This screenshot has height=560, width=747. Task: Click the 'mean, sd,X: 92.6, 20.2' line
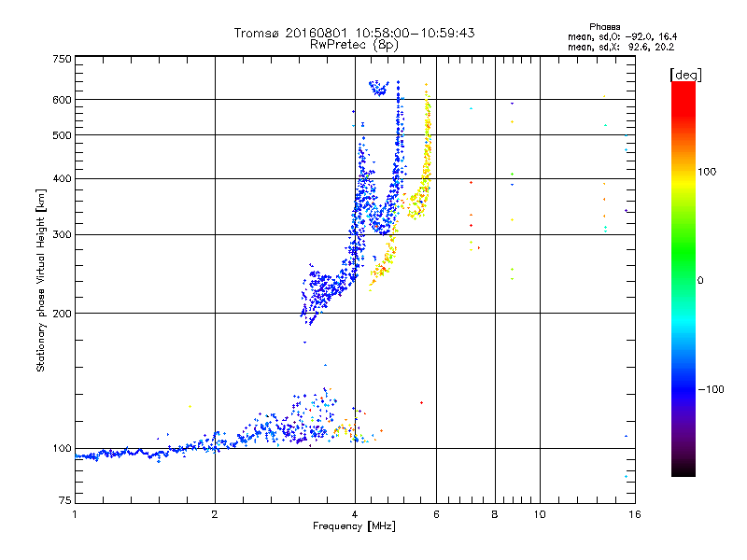621,47
